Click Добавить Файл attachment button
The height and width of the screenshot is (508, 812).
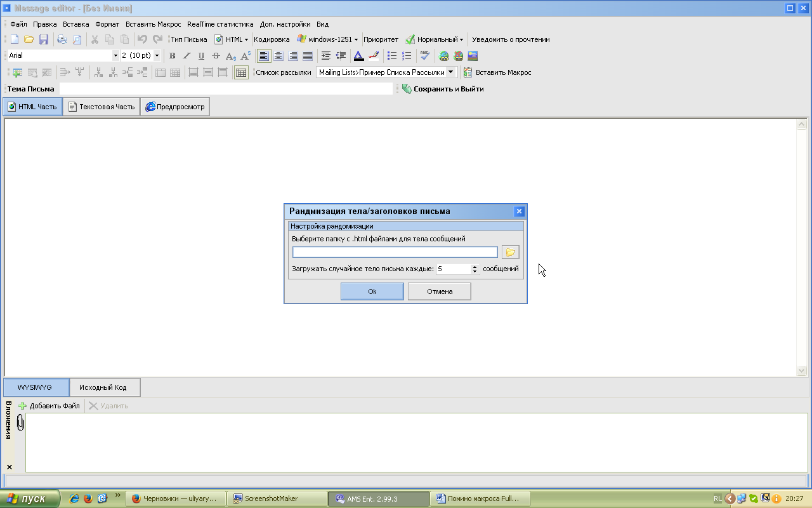point(49,406)
